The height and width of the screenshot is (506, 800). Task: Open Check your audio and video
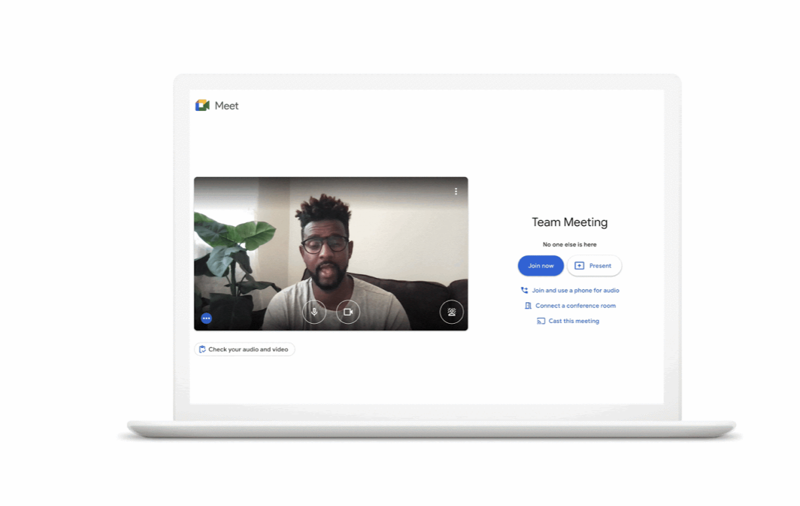pos(244,349)
